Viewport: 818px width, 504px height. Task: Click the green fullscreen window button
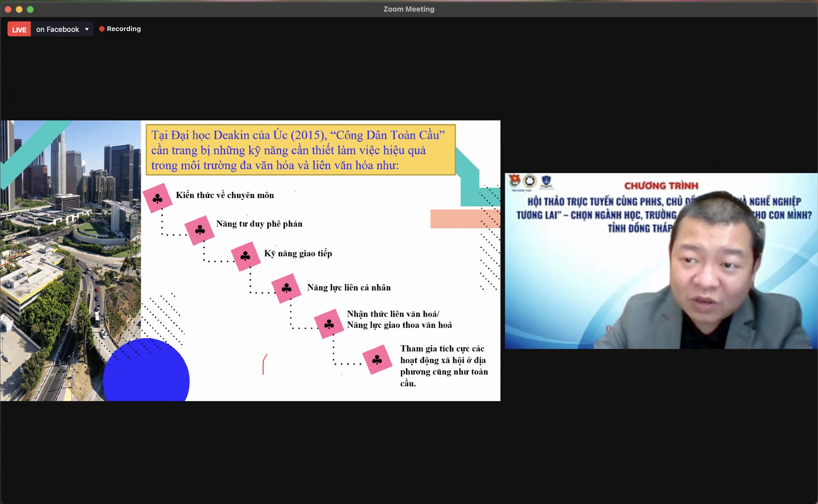click(30, 9)
